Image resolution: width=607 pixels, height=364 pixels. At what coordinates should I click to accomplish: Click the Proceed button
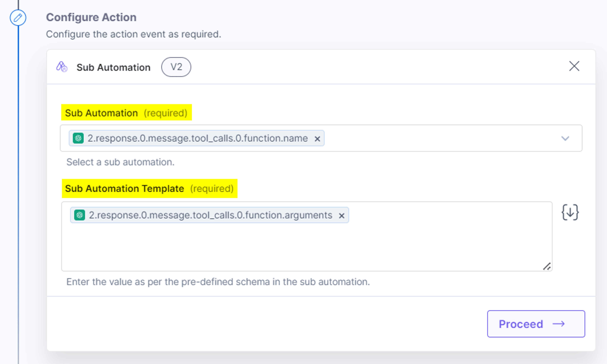536,324
